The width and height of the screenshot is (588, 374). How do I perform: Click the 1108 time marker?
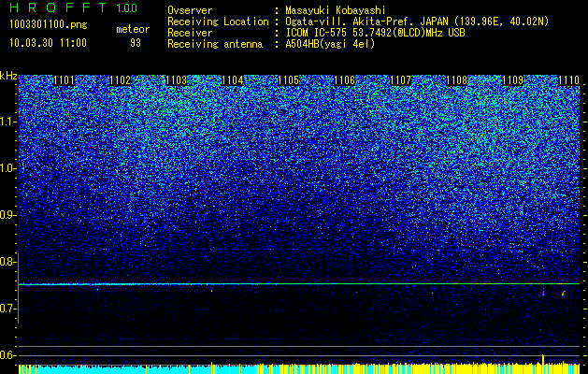point(457,80)
